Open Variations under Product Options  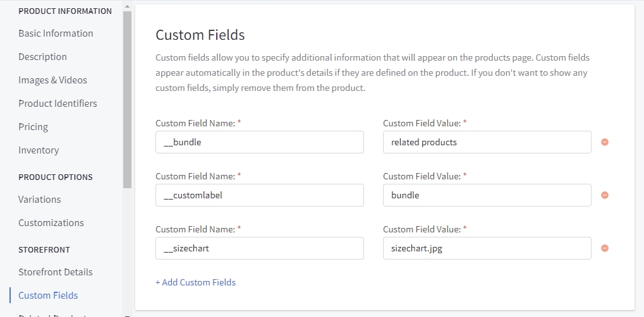point(39,200)
